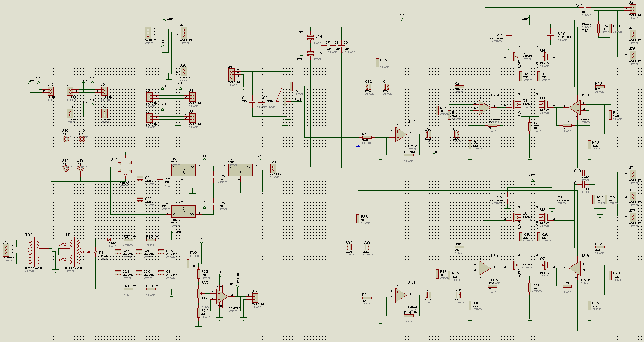Screen dimensions: 644x342
Task: Select the BR1 bridge rectifier symbol
Action: [x=125, y=167]
